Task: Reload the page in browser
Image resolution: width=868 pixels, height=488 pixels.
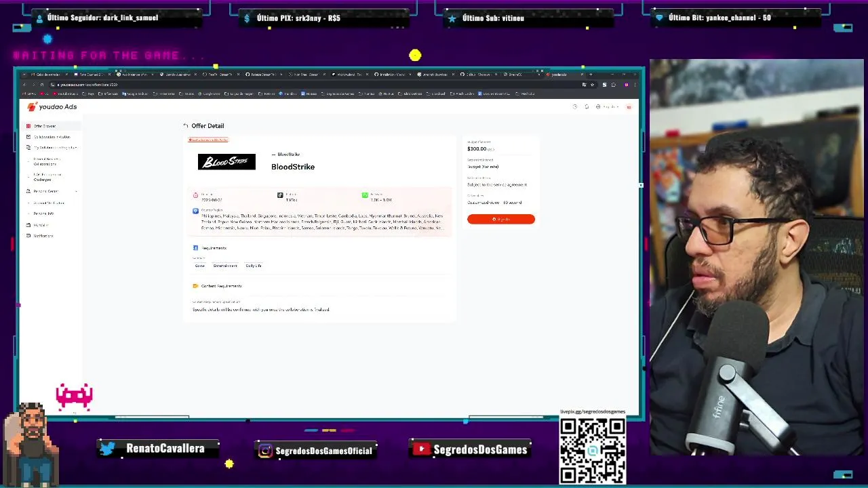Action: (42, 85)
